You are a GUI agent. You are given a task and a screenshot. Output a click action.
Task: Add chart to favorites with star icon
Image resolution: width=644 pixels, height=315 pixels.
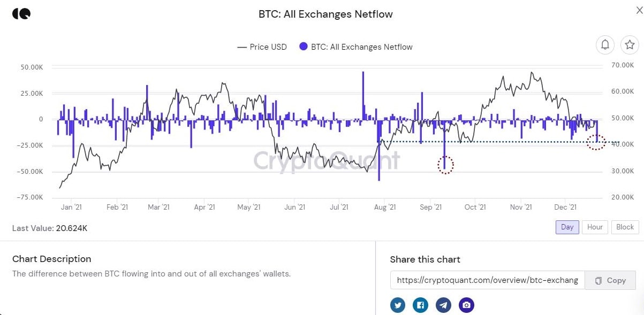(630, 45)
